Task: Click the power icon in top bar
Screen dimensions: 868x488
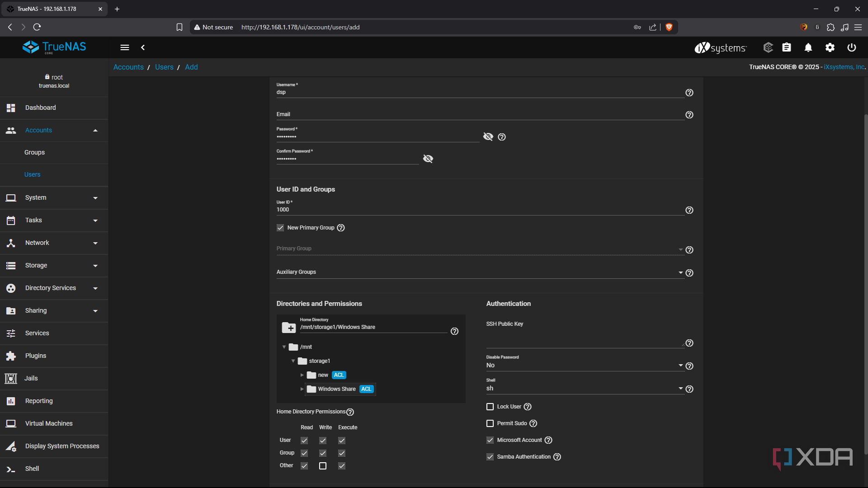Action: click(x=852, y=47)
